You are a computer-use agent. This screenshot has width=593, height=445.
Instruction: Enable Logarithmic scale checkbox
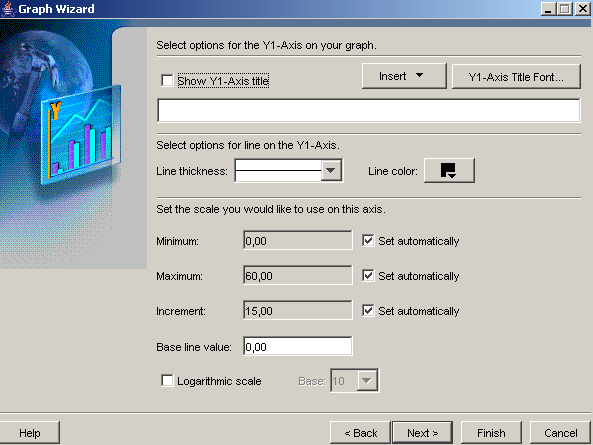click(167, 380)
